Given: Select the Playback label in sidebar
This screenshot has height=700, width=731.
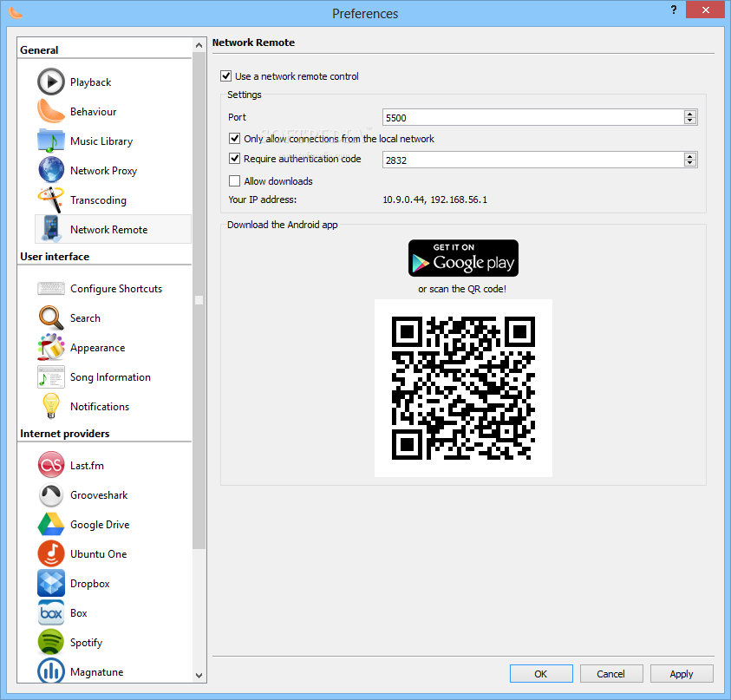Looking at the screenshot, I should [90, 82].
